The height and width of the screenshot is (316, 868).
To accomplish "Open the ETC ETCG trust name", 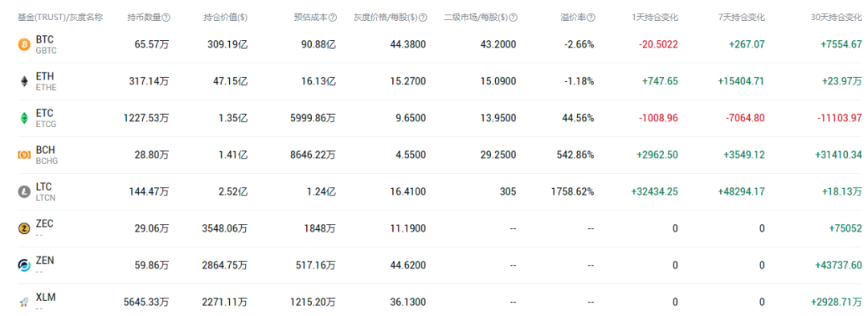I will 46,118.
